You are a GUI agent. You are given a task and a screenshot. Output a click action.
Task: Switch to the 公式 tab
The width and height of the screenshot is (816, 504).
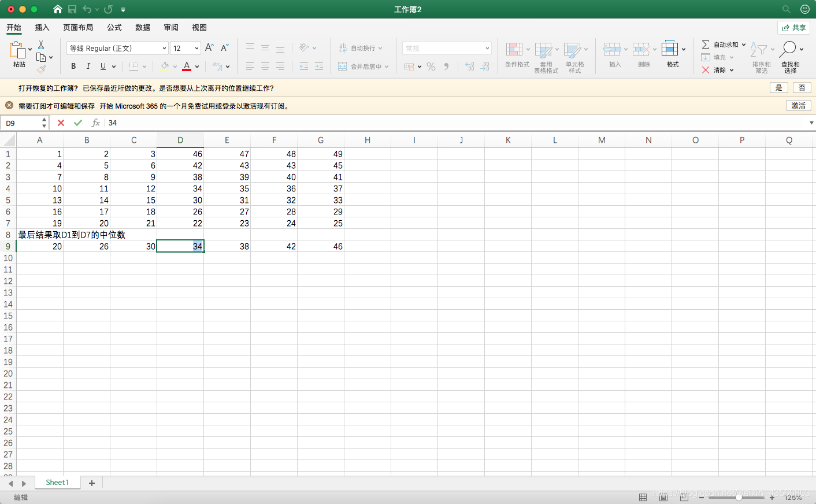[x=114, y=27]
